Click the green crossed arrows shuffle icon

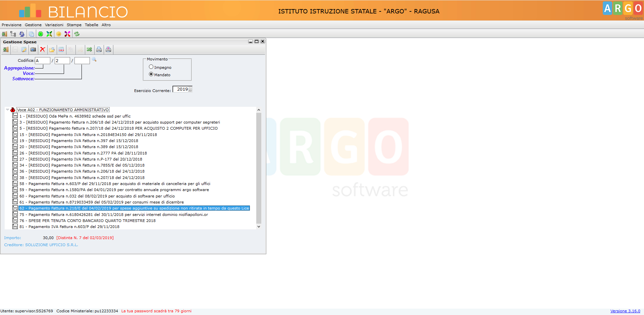(x=89, y=50)
